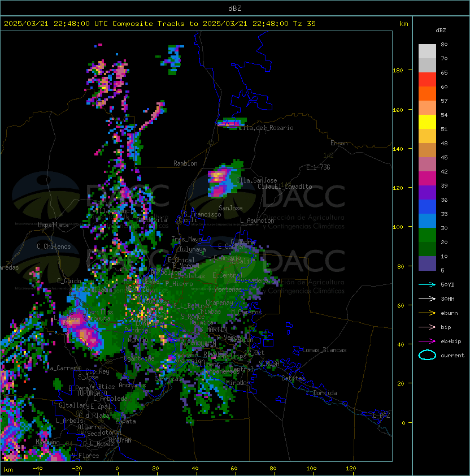This screenshot has width=470, height=476.
Task: Click the 65 value on dBZ scale
Action: (x=444, y=72)
